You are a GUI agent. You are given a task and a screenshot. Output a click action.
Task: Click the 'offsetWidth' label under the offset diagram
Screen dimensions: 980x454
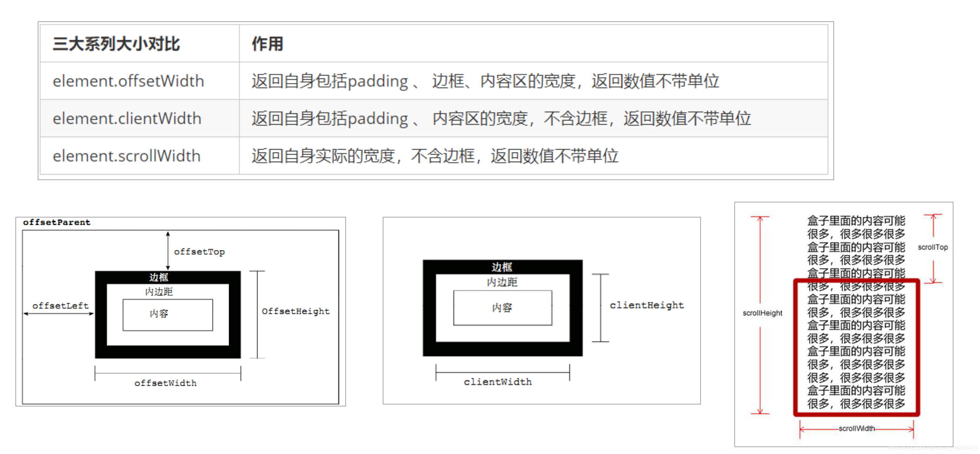[166, 383]
